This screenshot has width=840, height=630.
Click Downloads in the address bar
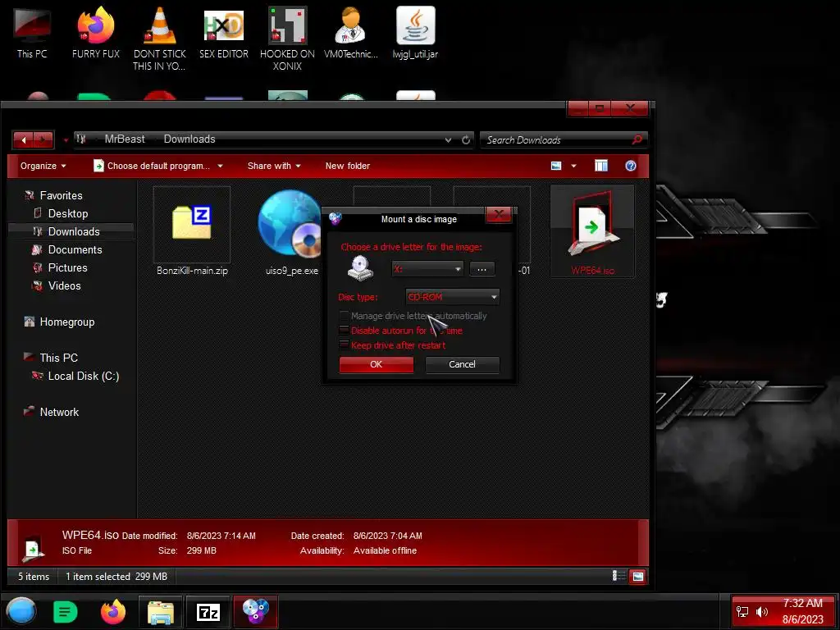189,139
